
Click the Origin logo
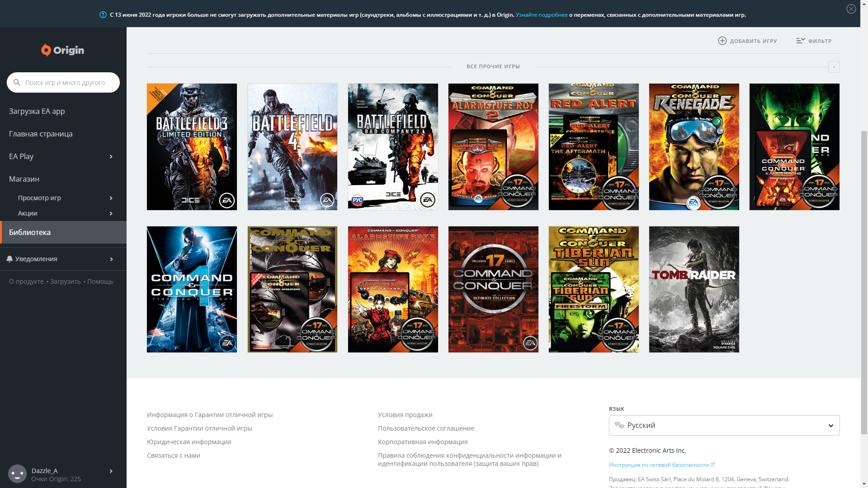point(63,50)
